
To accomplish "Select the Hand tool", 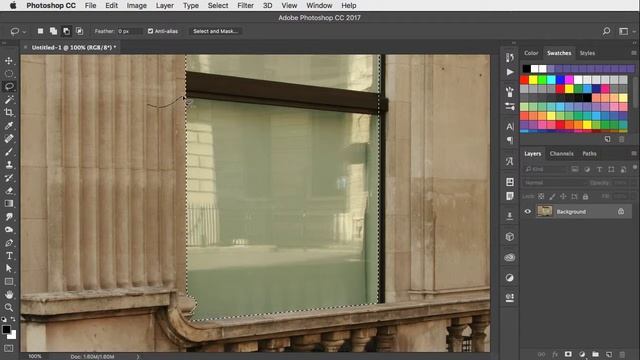I will click(9, 295).
